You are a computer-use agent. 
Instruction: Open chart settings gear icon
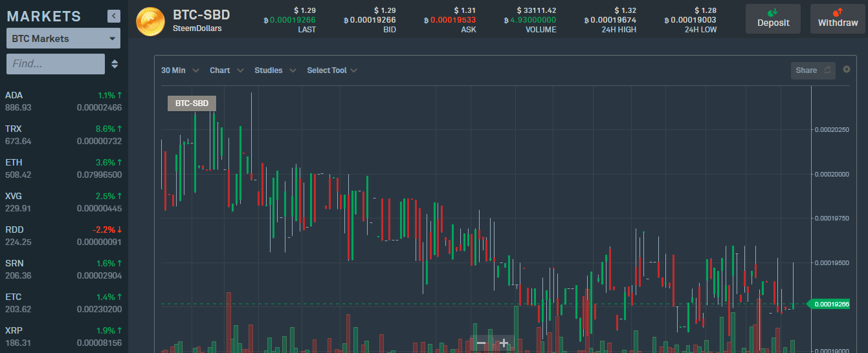coord(847,70)
